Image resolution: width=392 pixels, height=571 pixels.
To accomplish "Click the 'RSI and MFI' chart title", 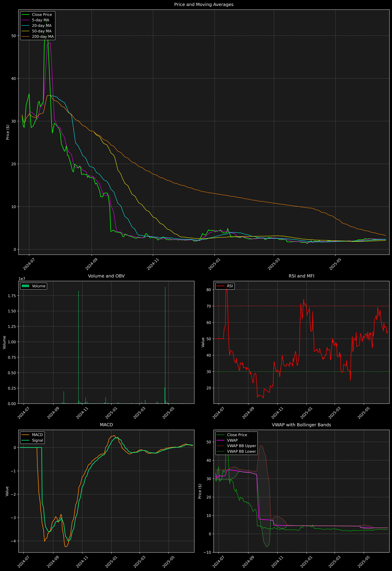I will (301, 276).
